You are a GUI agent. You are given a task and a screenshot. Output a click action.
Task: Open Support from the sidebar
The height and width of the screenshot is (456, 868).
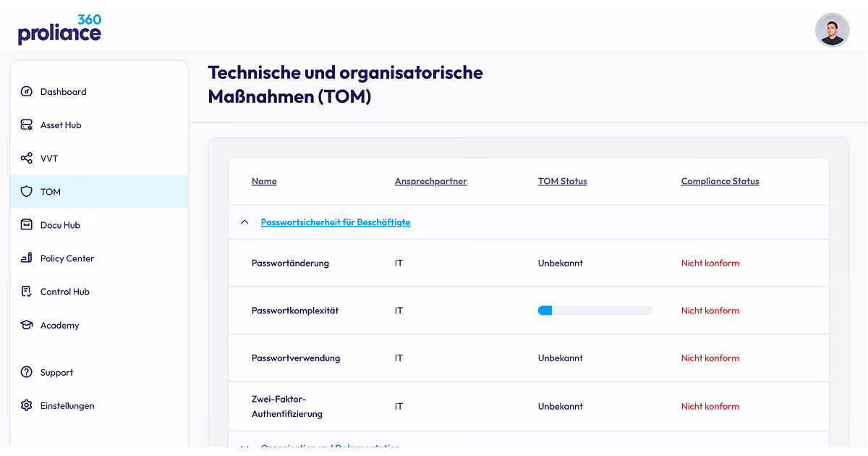tap(99, 373)
